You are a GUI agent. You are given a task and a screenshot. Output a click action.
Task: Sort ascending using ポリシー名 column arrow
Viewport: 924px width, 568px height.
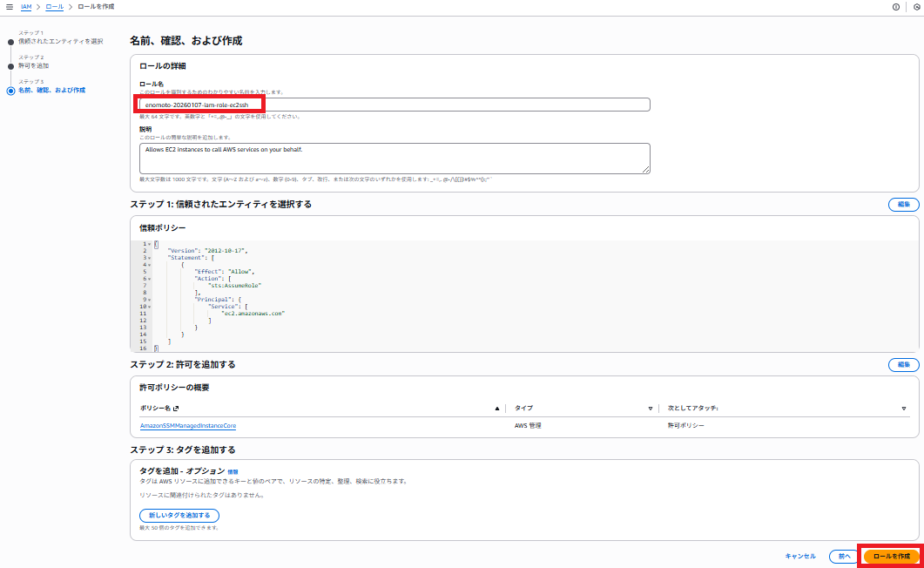[x=497, y=408]
